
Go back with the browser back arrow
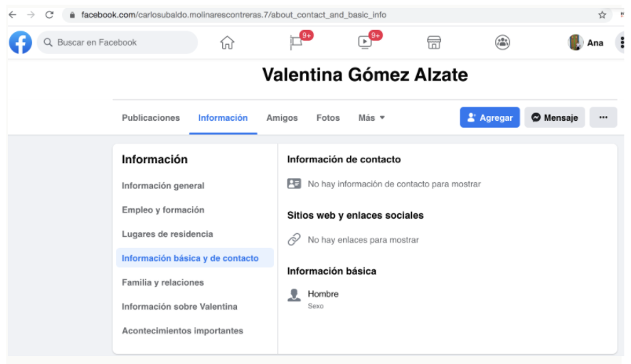click(x=13, y=15)
